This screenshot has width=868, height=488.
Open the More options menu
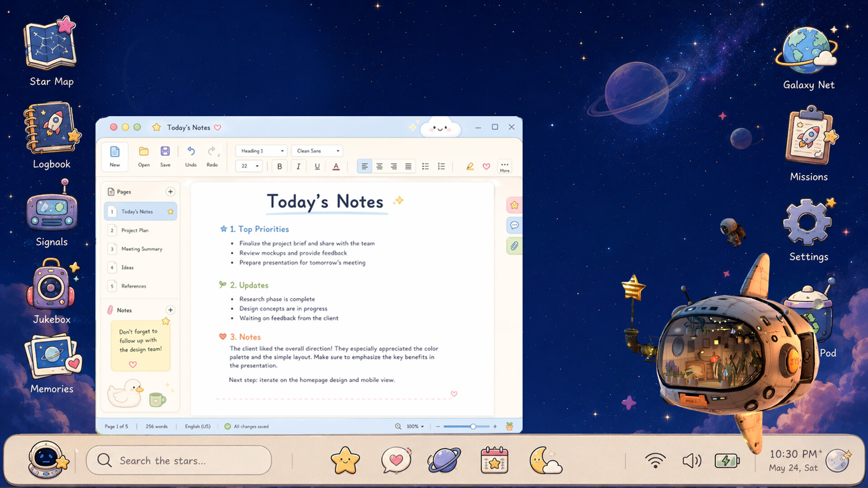coord(505,166)
